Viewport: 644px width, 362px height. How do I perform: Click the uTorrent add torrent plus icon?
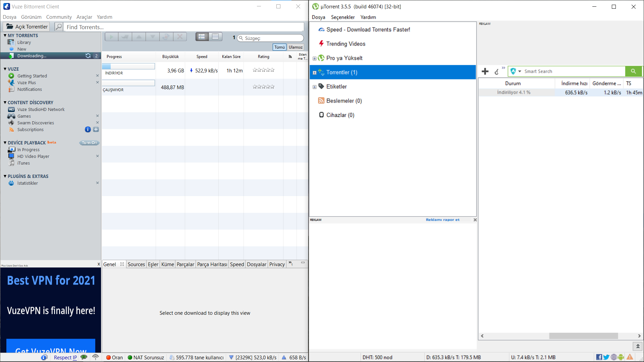[485, 71]
